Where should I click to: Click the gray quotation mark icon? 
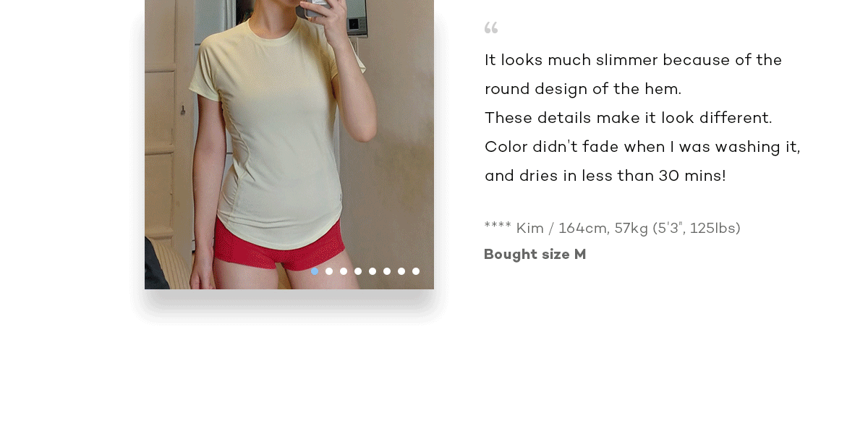click(x=491, y=28)
